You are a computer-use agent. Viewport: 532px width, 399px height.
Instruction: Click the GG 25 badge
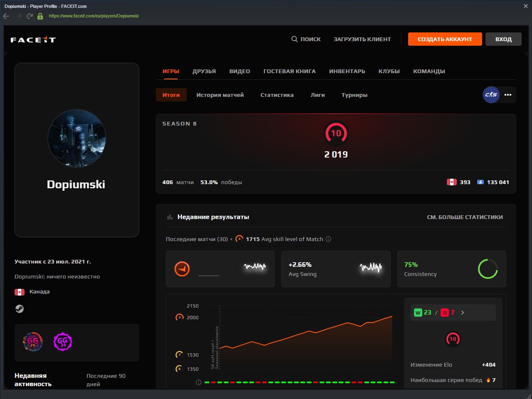pyautogui.click(x=33, y=342)
